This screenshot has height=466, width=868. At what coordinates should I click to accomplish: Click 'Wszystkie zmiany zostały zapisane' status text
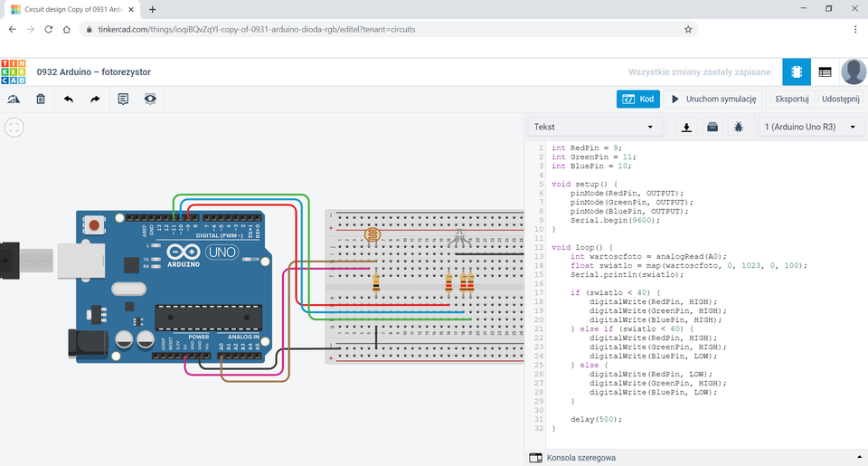[x=699, y=72]
